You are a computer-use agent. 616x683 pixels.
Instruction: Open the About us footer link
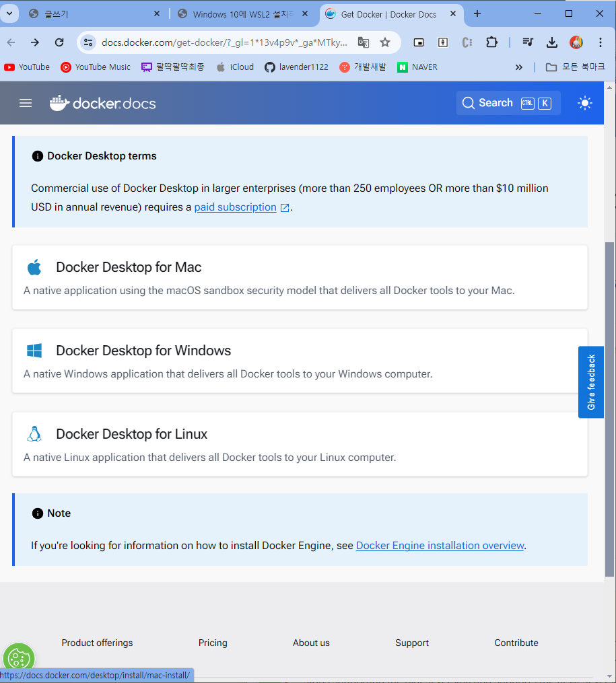click(311, 643)
